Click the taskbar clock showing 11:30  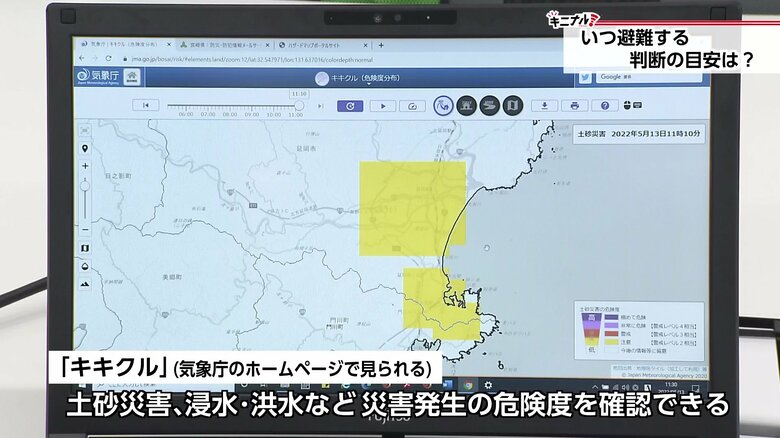[x=672, y=387]
